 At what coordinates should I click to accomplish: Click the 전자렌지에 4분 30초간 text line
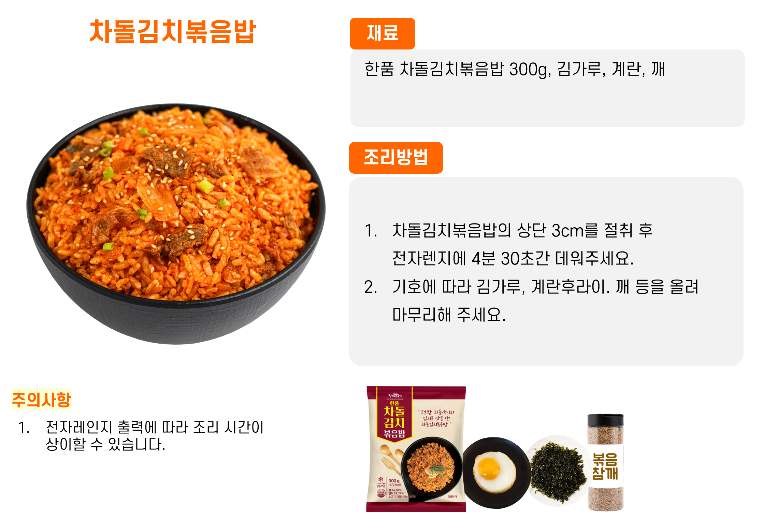click(513, 258)
